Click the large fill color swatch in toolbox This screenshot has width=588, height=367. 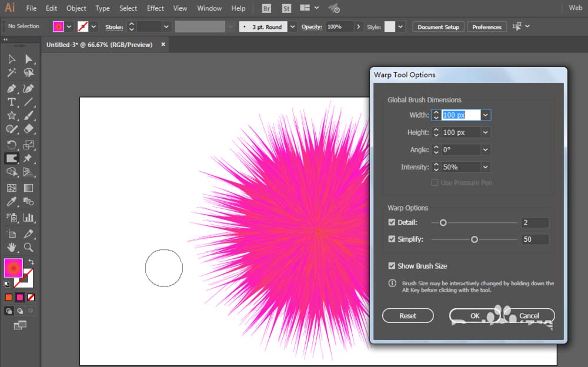(13, 268)
